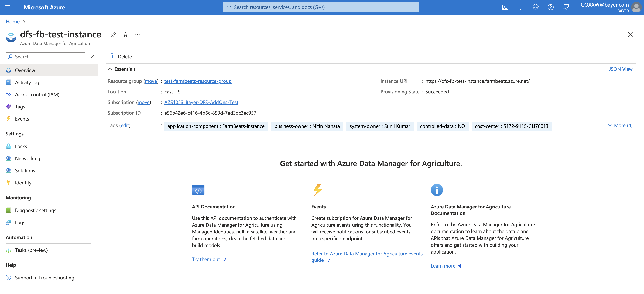Expand More (4) tags
Viewport: 644px width, 294px height.
[x=620, y=125]
